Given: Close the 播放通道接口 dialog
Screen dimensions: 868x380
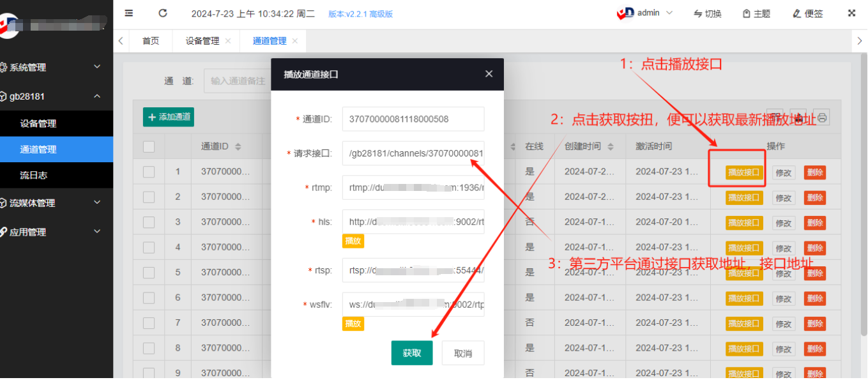Looking at the screenshot, I should pos(489,74).
